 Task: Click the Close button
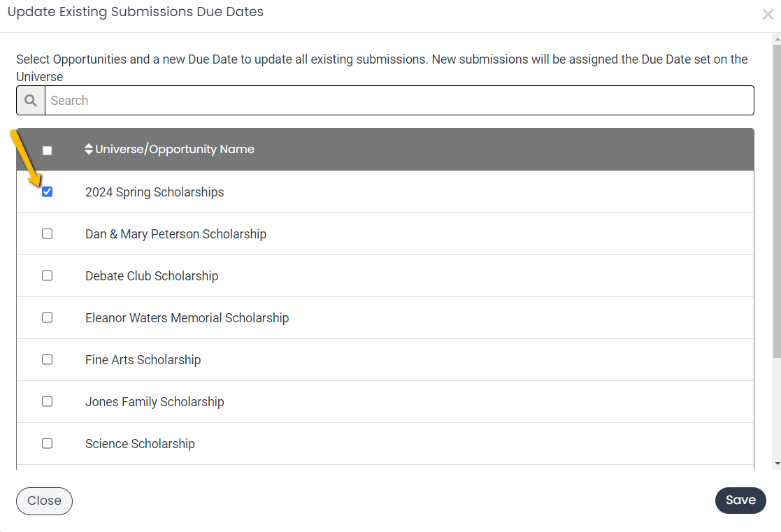[x=44, y=501]
